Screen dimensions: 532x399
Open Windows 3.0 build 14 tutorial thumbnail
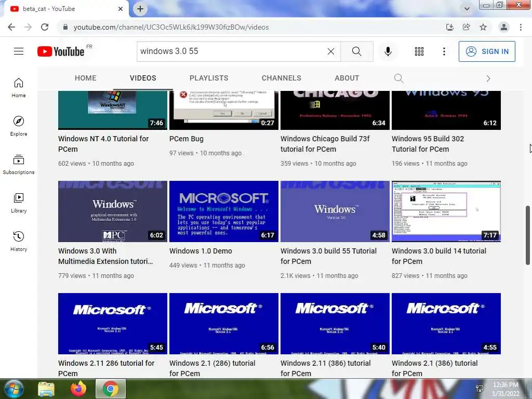click(446, 211)
